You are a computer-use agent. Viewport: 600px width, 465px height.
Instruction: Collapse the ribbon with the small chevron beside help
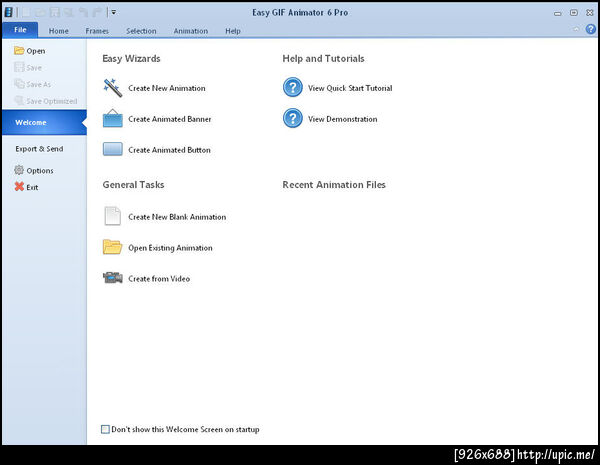576,29
